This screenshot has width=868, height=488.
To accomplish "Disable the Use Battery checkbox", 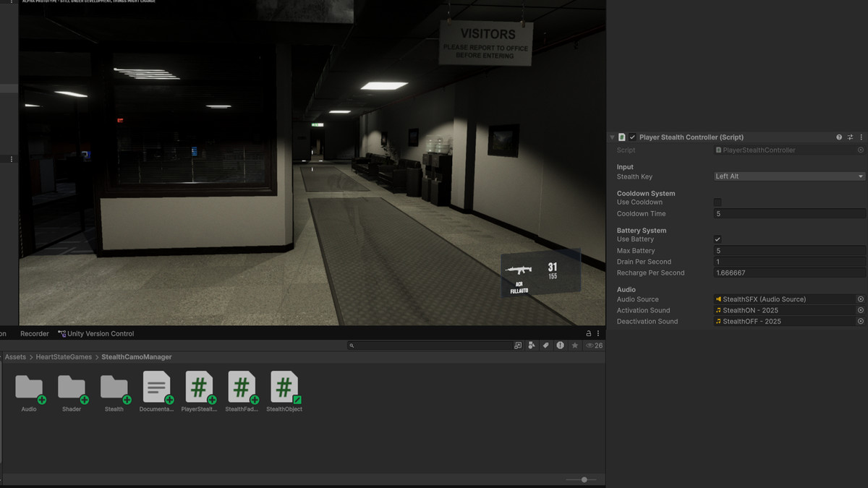I will (x=718, y=239).
